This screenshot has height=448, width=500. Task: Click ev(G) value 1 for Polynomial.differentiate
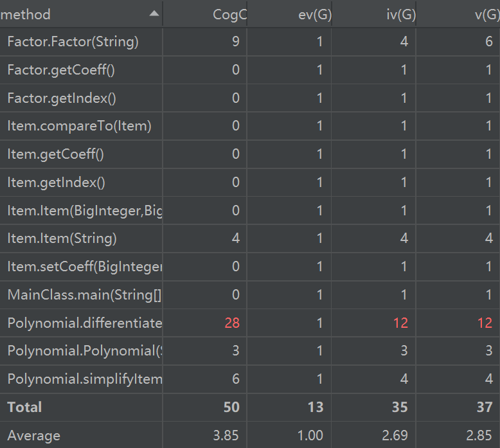click(319, 323)
